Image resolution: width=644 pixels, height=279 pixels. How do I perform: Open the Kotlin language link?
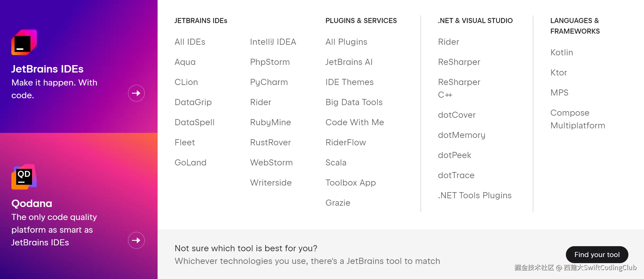[x=561, y=52]
